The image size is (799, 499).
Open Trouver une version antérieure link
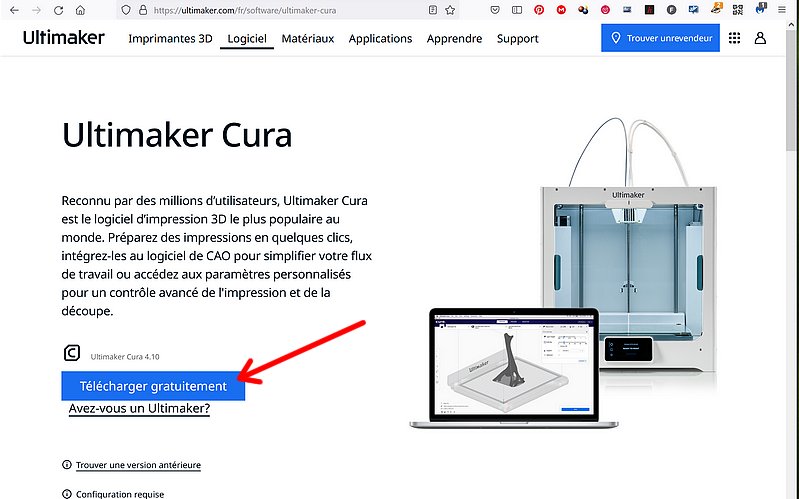pyautogui.click(x=138, y=465)
